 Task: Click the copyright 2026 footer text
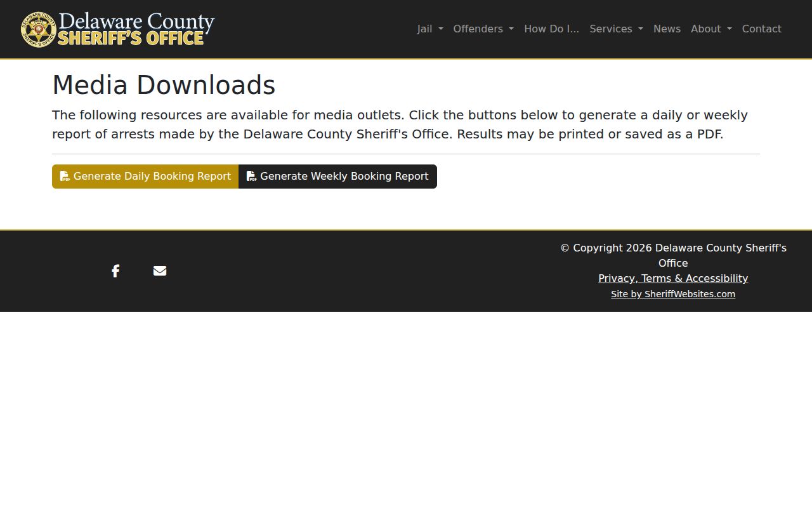[x=673, y=255]
